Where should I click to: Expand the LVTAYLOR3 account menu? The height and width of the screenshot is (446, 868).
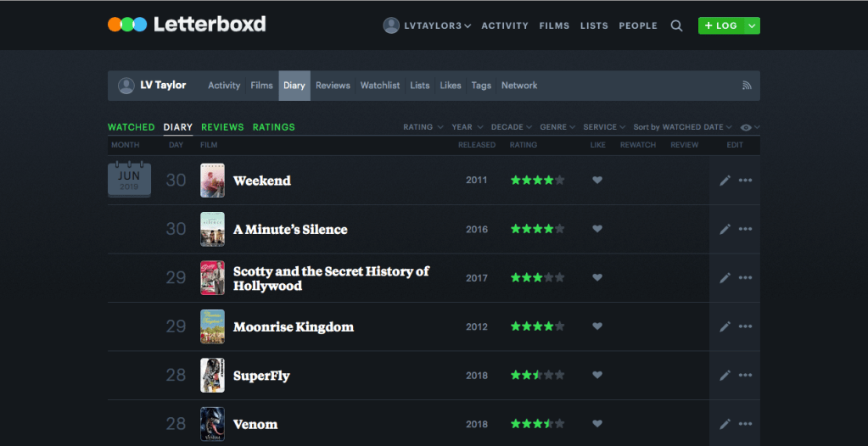pos(428,25)
